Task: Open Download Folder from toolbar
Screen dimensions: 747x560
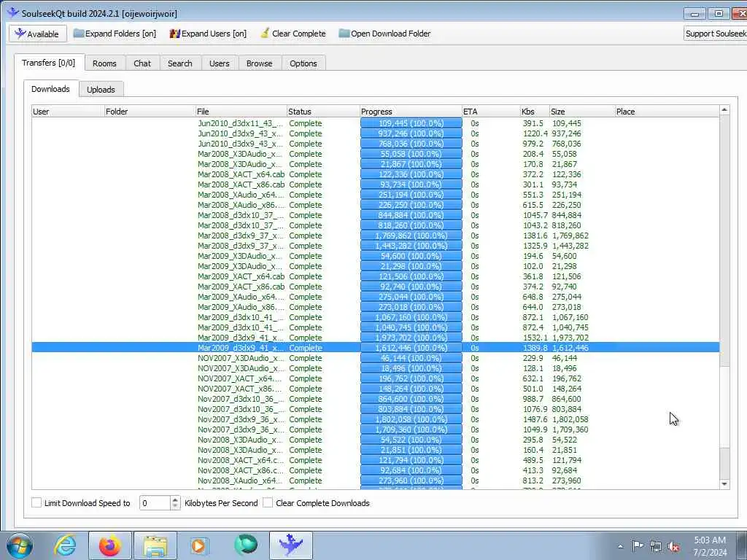Action: point(384,34)
